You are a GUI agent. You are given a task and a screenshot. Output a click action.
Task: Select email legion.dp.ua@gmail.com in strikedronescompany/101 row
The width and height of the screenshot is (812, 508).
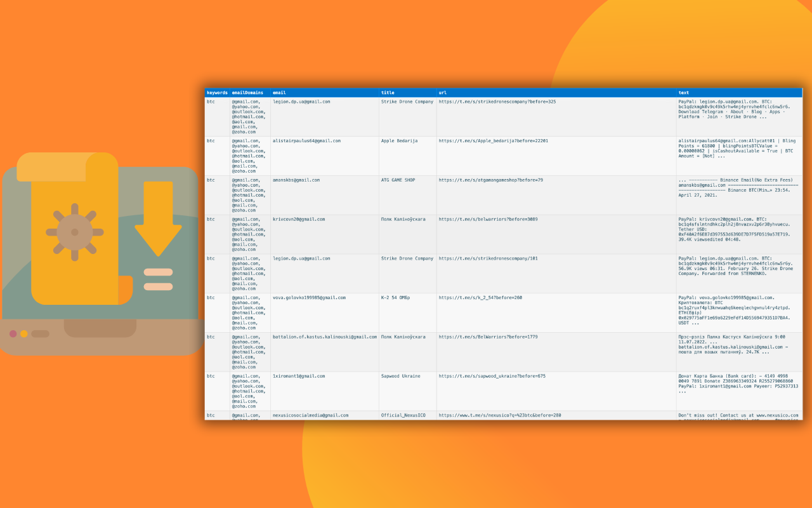[x=301, y=259]
